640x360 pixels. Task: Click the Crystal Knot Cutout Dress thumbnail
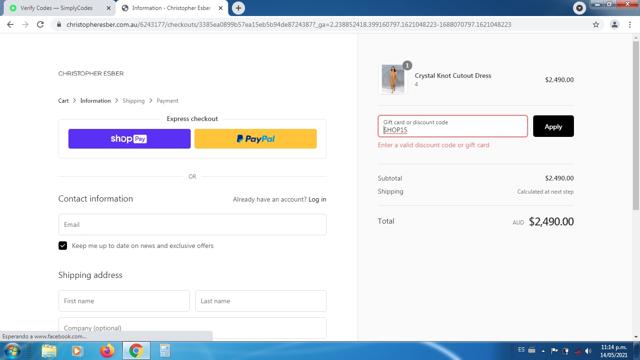[393, 79]
